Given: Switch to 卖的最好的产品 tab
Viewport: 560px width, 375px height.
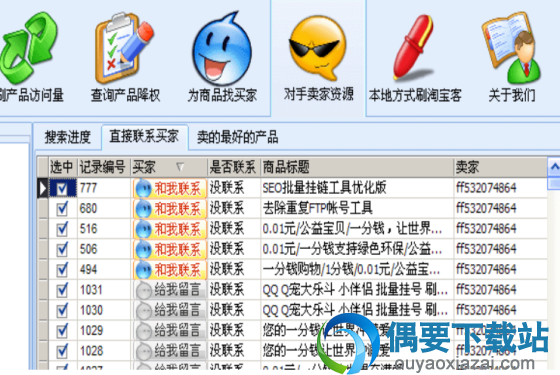Looking at the screenshot, I should (238, 137).
